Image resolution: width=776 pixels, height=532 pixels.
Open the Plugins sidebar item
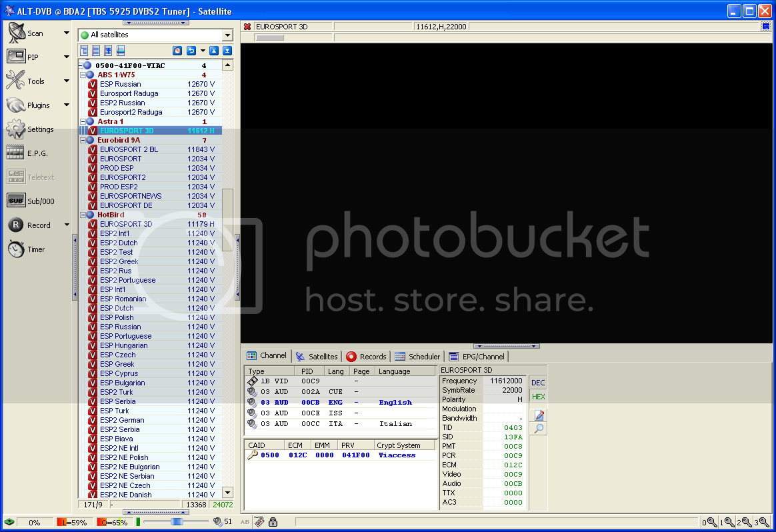click(x=28, y=105)
